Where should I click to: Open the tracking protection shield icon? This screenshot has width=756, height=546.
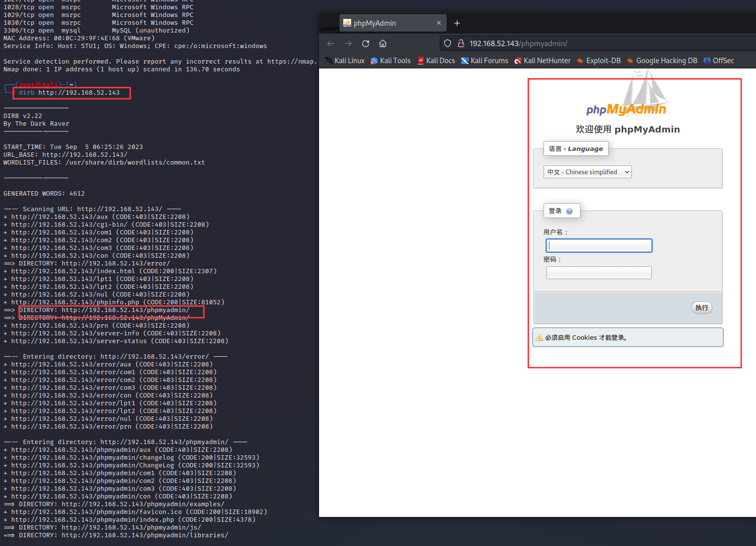[448, 44]
